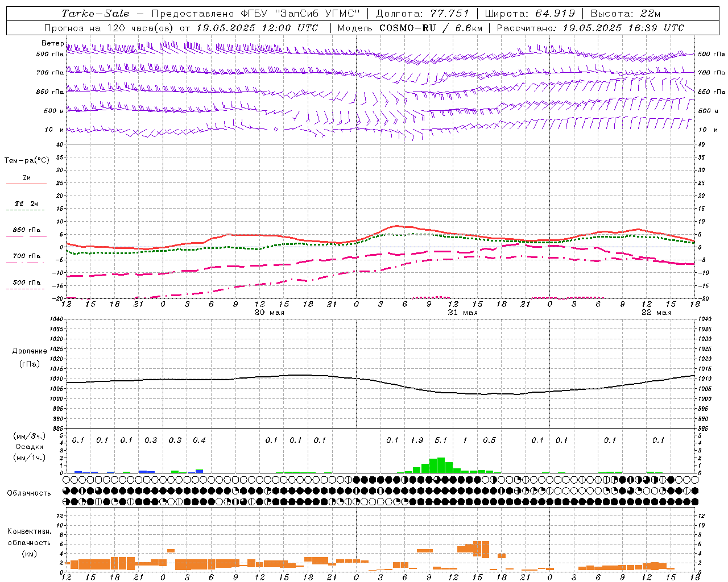Image resolution: width=728 pixels, height=582 pixels.
Task: Click the "Td 2м" dew point legend entry
Action: (26, 203)
